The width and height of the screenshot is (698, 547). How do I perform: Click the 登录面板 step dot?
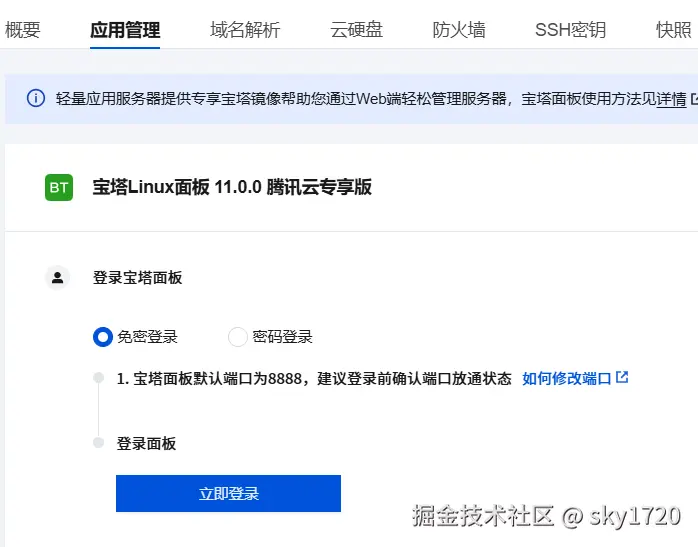coord(98,442)
